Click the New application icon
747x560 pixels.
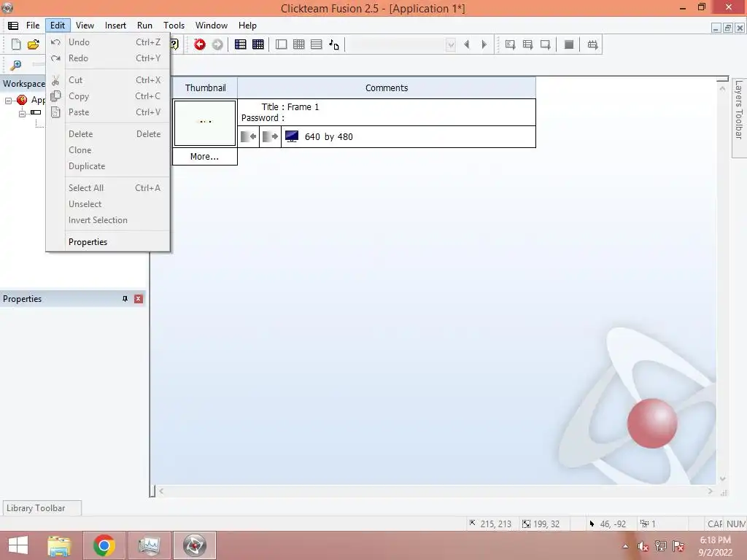pyautogui.click(x=16, y=44)
